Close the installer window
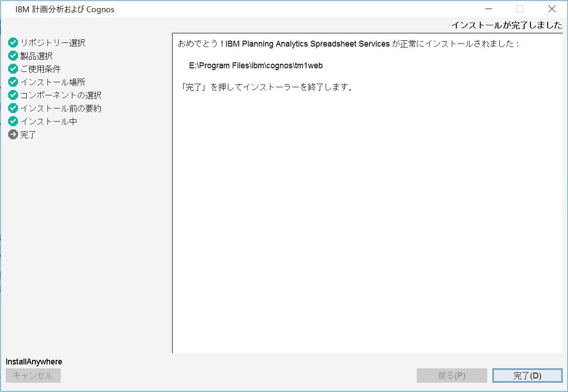 click(552, 9)
